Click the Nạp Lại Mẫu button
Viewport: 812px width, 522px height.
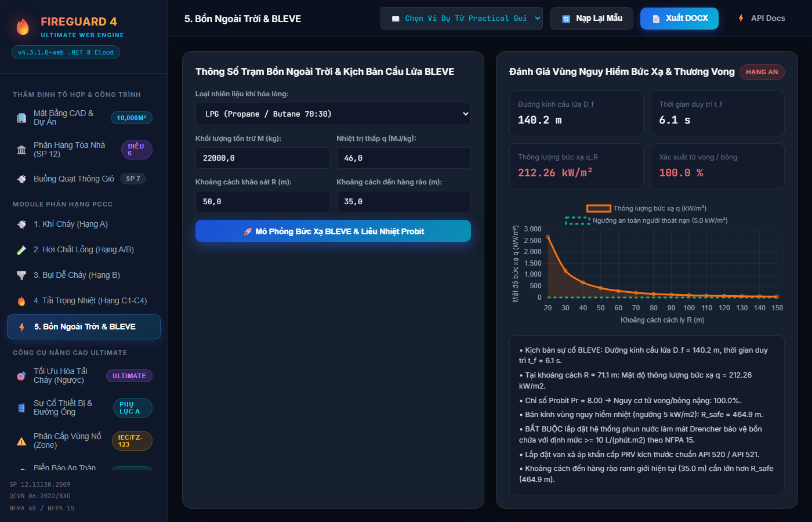click(592, 19)
